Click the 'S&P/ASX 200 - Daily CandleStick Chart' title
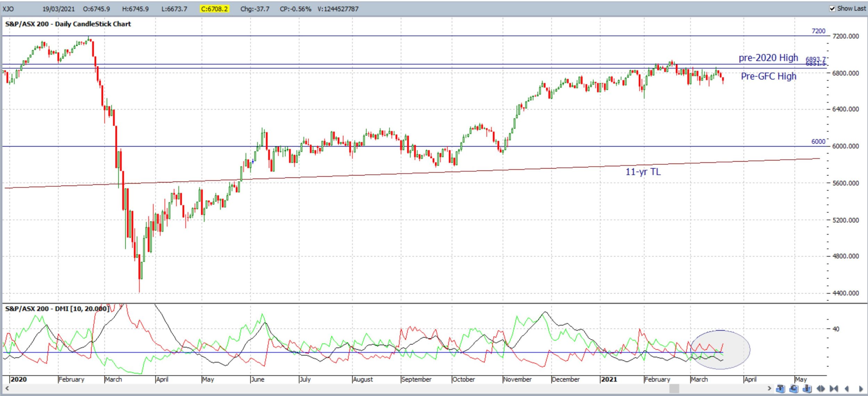868x396 pixels. pyautogui.click(x=68, y=24)
